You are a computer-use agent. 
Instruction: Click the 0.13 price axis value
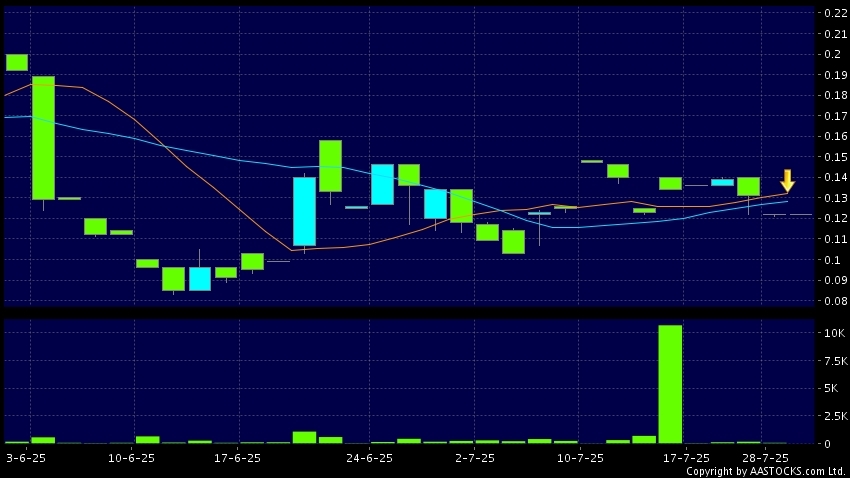[x=835, y=198]
